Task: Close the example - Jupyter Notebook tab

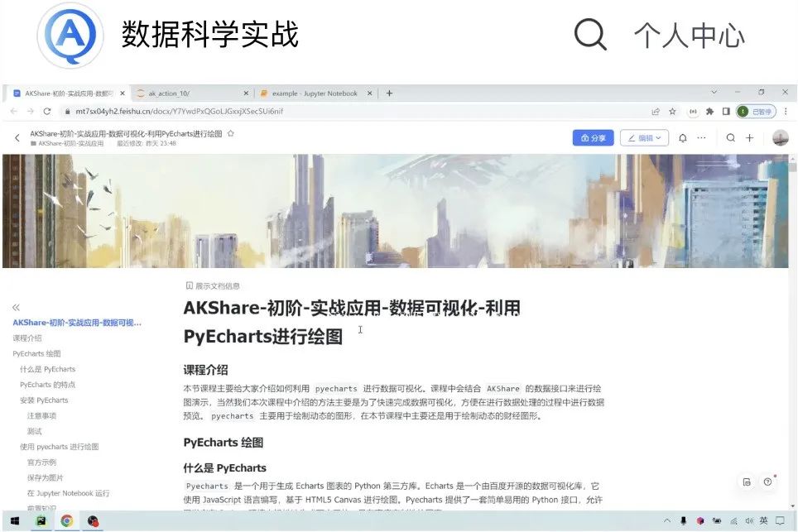Action: pos(369,93)
